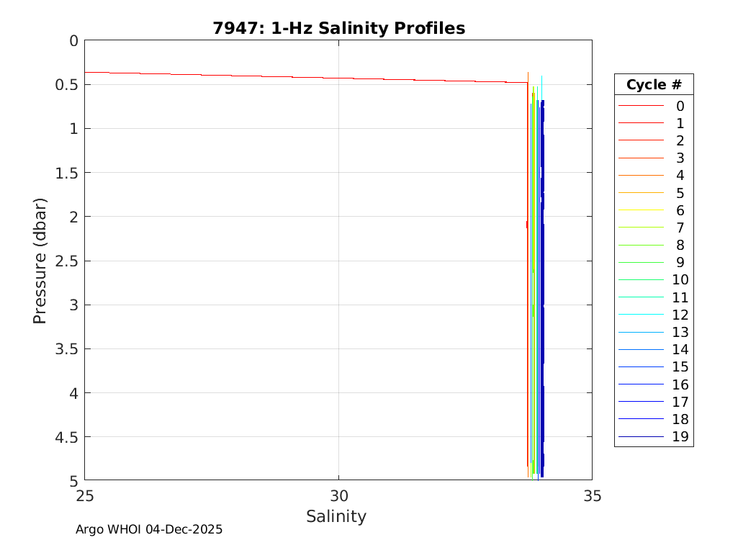Click the red line sample for cycle 0
The height and width of the screenshot is (540, 756).
pyautogui.click(x=640, y=106)
